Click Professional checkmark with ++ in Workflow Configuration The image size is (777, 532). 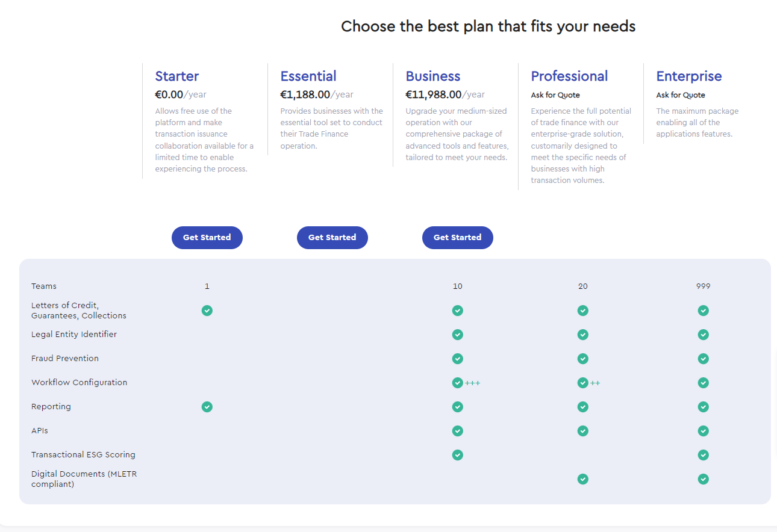(x=583, y=383)
